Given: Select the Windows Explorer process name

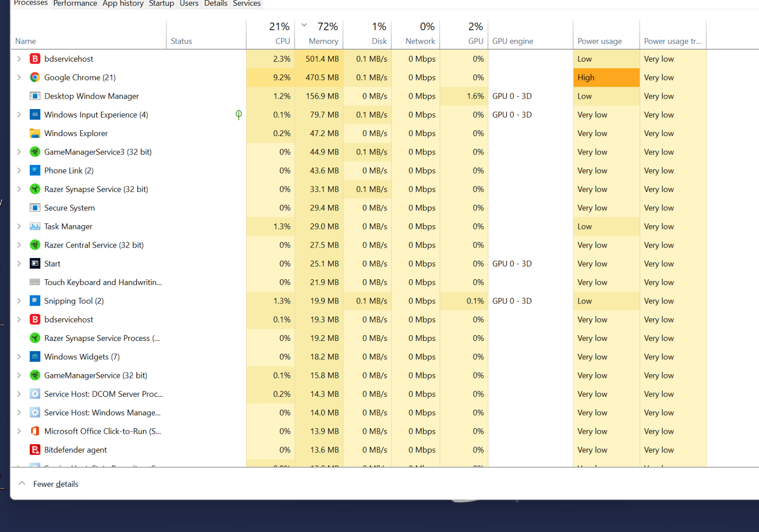Looking at the screenshot, I should point(76,133).
